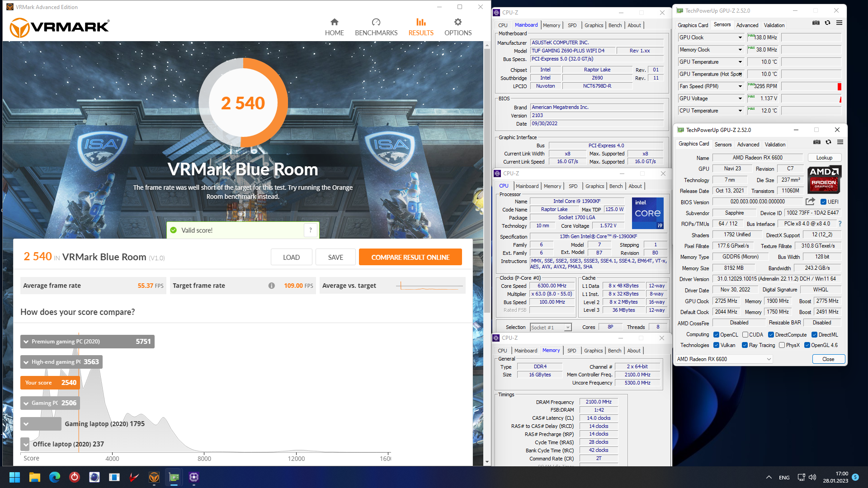
Task: Toggle the Ray Tracing checkbox
Action: [x=745, y=345]
